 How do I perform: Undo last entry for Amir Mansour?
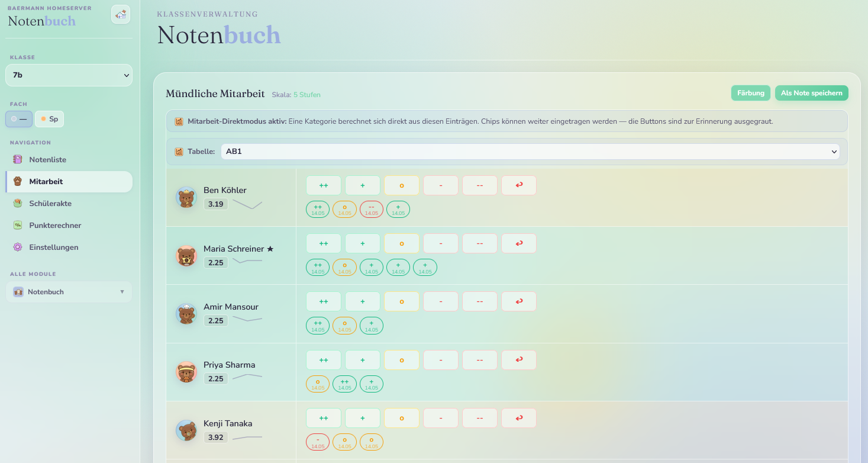coord(519,301)
